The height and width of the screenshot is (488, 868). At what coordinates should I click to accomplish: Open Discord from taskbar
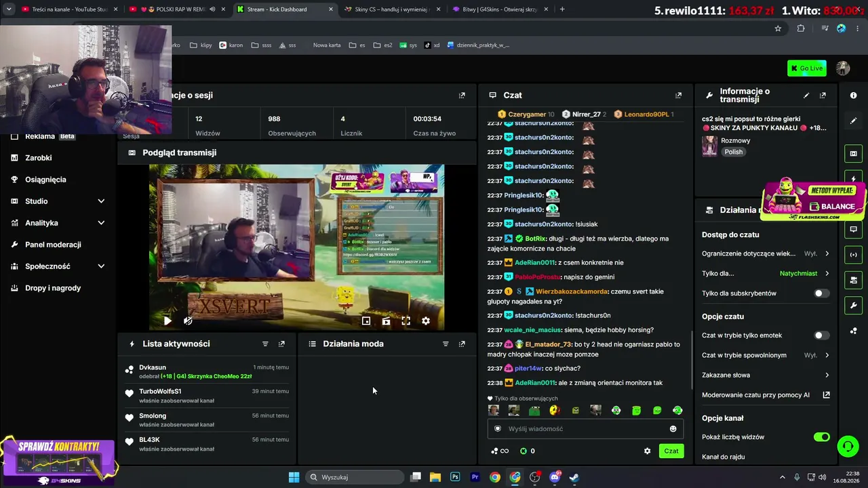coord(555,477)
